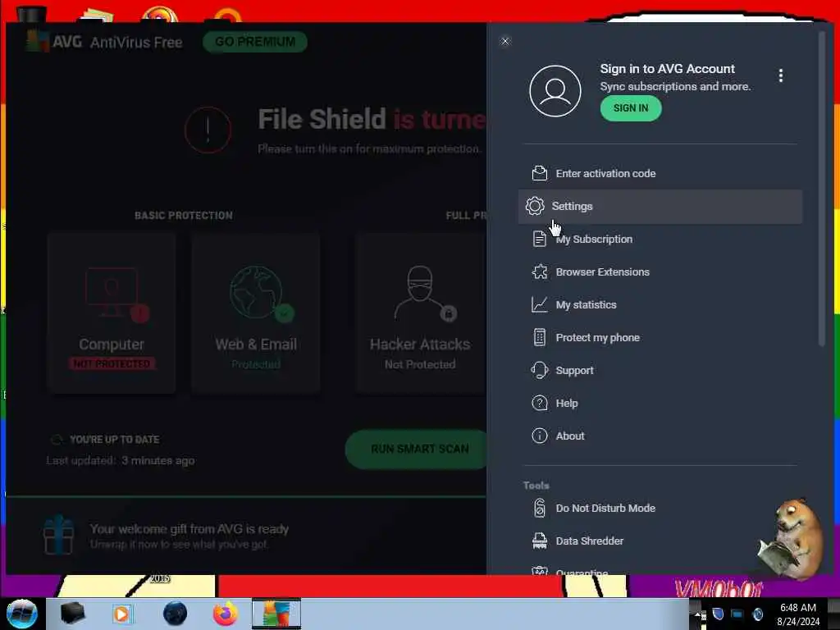Click the Quarantine icon at the menu bottom
Viewport: 840px width, 630px height.
(540, 571)
